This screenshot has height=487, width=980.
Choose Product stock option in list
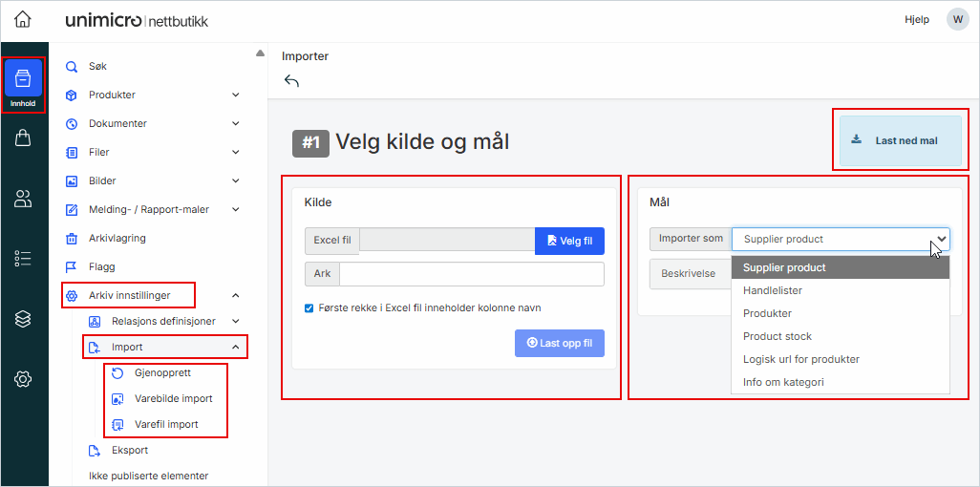pos(777,336)
